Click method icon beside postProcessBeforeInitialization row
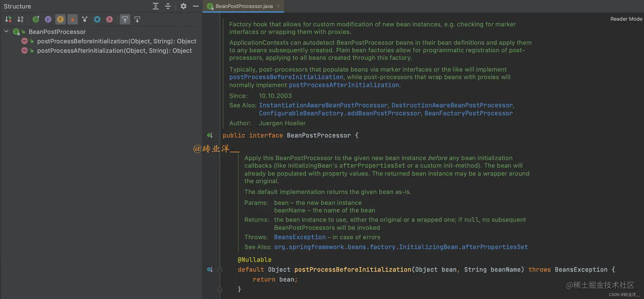The height and width of the screenshot is (299, 644). 24,41
